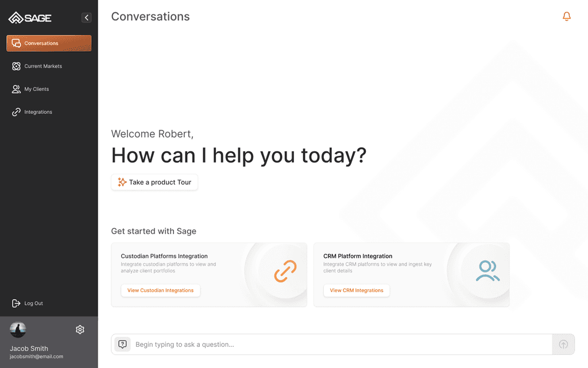
Task: Click the jacobsmith@email.com address text
Action: point(36,356)
